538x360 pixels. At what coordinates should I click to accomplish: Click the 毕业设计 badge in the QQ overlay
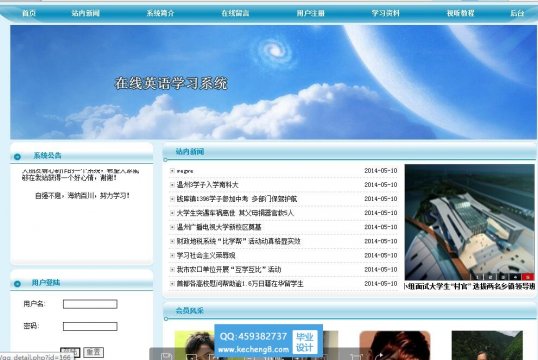[305, 342]
